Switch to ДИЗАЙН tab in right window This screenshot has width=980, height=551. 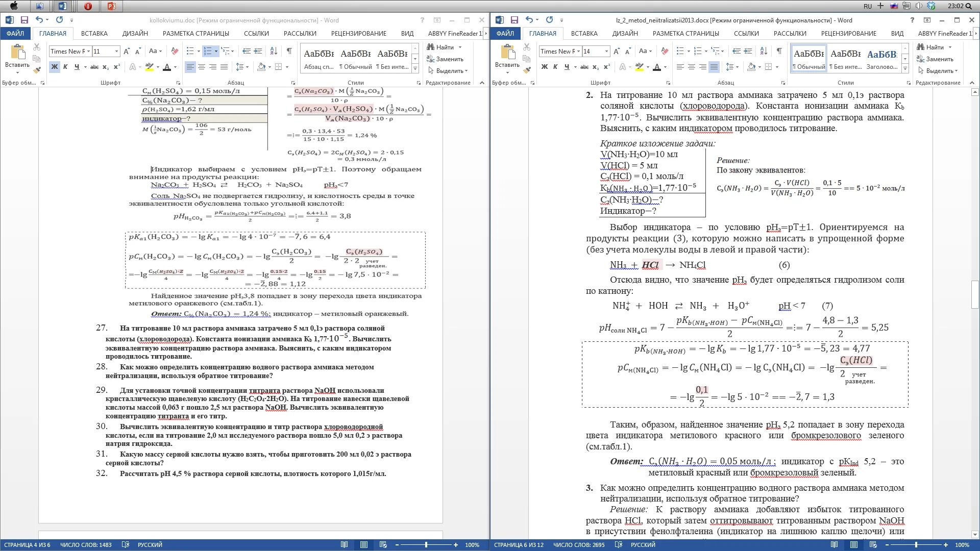[x=625, y=33]
